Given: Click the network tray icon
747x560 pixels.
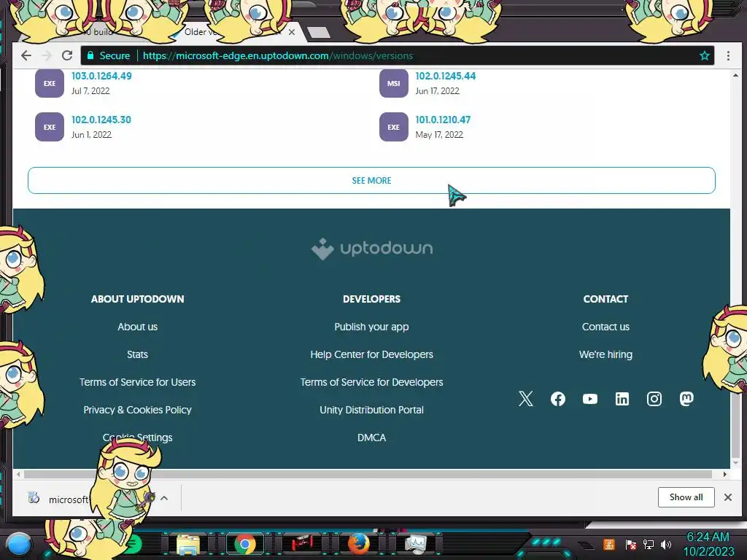Looking at the screenshot, I should tap(649, 544).
